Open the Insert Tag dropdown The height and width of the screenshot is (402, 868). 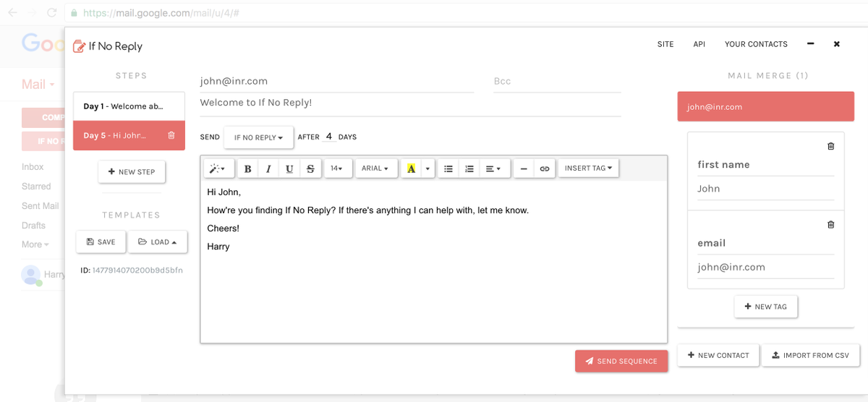(x=588, y=168)
